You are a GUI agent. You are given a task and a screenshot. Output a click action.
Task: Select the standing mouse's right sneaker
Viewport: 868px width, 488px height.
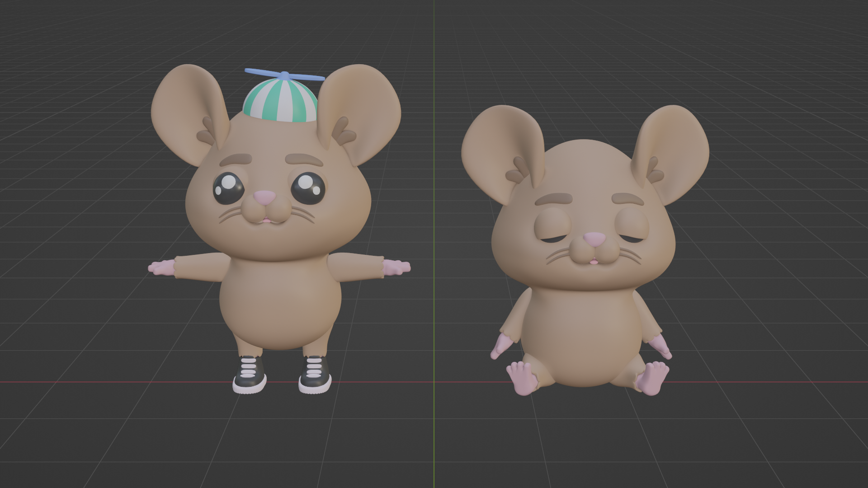point(315,375)
